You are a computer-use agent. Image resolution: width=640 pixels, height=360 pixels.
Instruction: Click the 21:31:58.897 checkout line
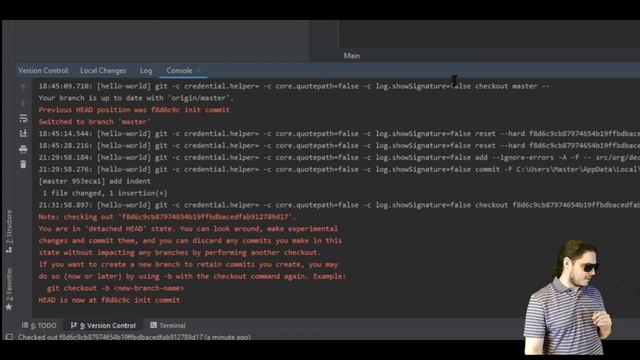pos(339,205)
